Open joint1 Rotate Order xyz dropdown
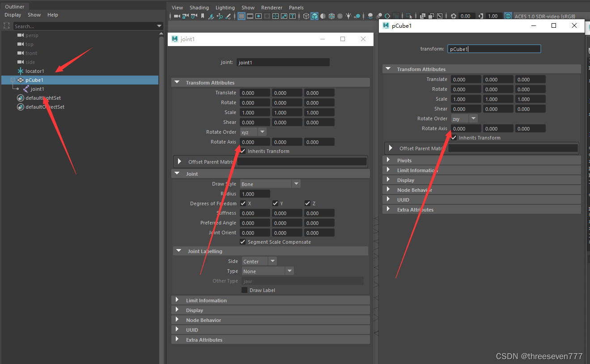 (x=253, y=132)
